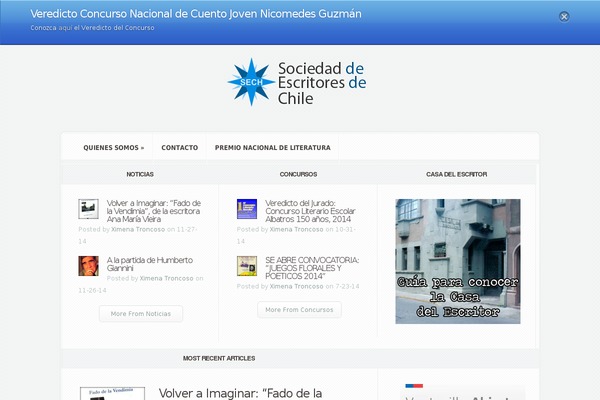The width and height of the screenshot is (600, 400).
Task: Select the Concursos section heading
Action: [x=298, y=174]
